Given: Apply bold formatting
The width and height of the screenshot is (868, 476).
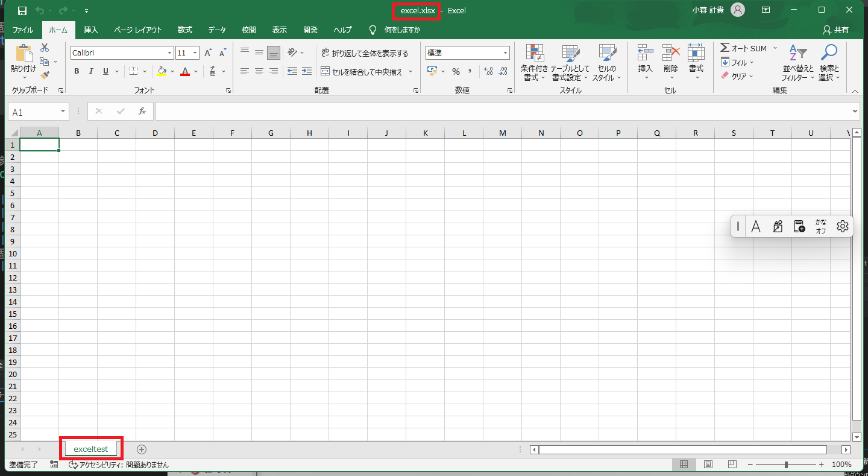Looking at the screenshot, I should click(x=77, y=71).
